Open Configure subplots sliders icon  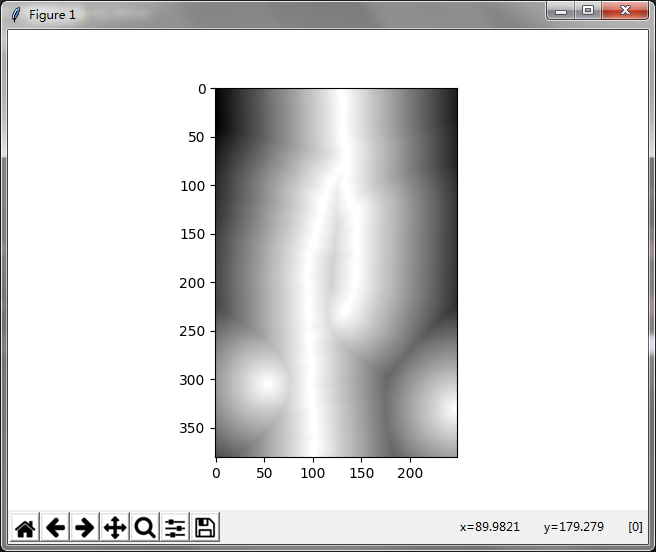pos(175,527)
